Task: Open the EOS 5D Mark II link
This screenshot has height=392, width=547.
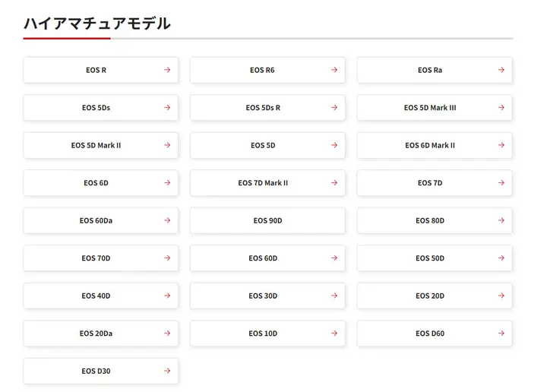Action: (x=96, y=145)
